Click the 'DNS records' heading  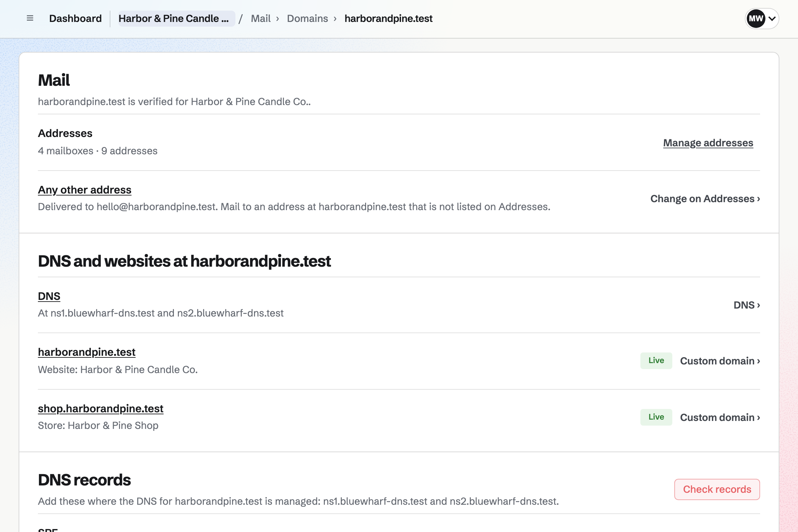84,480
